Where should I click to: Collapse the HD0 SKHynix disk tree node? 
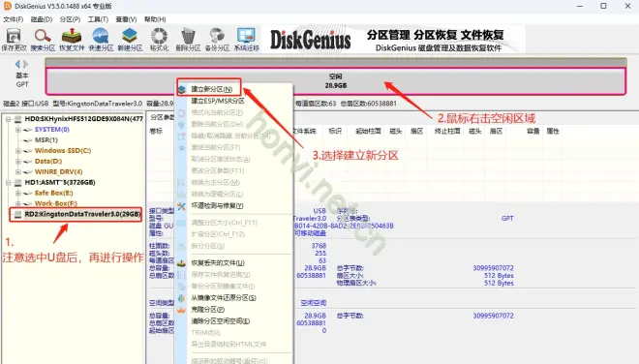point(8,119)
